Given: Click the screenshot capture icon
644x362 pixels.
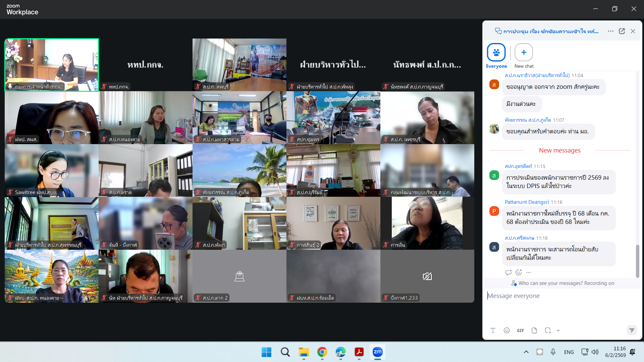Looking at the screenshot, I should 548,330.
